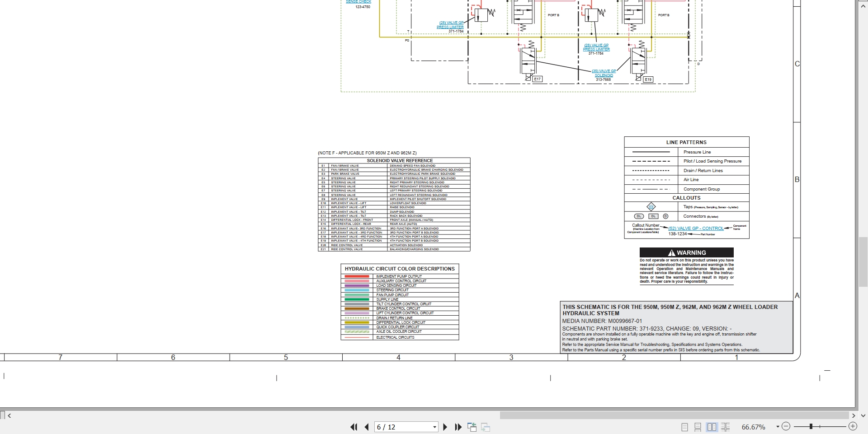Open the (35) VALVE GP SOLENOID link

tap(604, 73)
